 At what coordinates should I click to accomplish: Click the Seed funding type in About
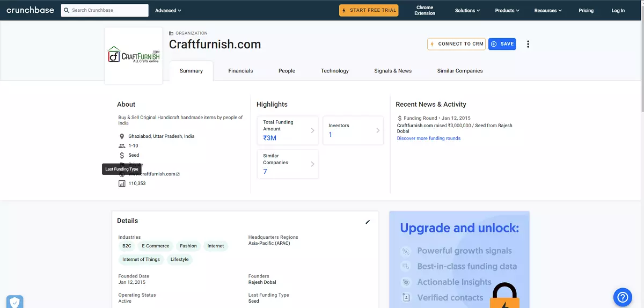click(134, 155)
